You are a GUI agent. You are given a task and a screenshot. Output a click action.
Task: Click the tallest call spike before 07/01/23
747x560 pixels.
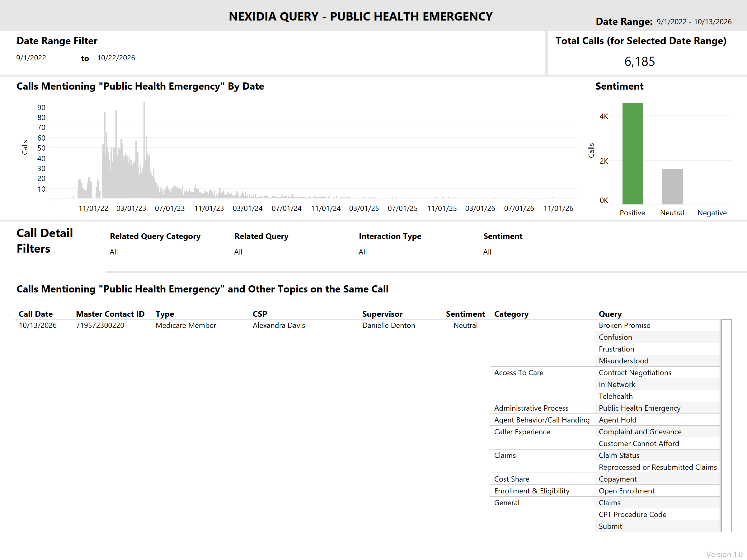pos(144,150)
